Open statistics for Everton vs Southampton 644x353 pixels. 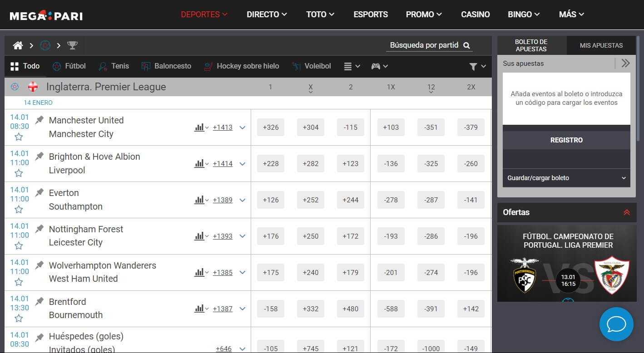coord(201,200)
